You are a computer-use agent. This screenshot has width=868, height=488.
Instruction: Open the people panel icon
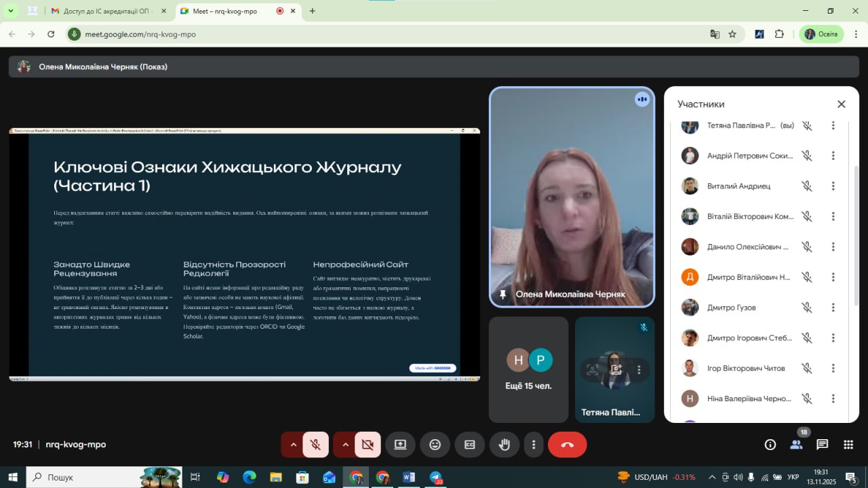click(796, 445)
